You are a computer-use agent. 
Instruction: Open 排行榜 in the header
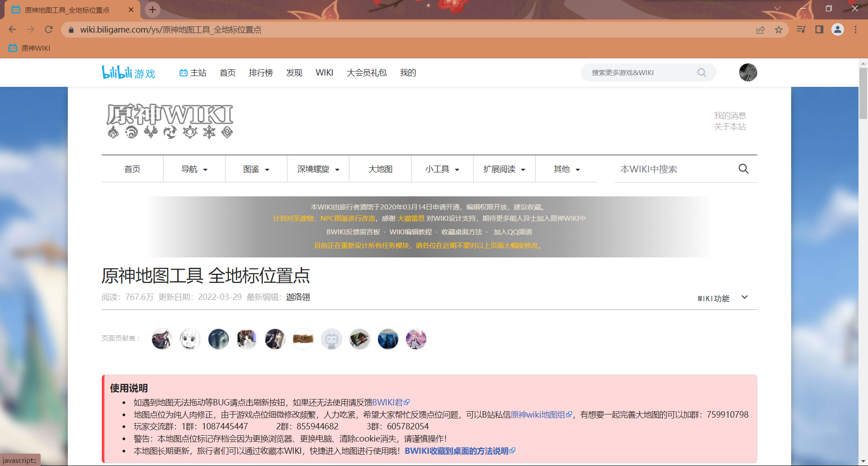click(x=261, y=72)
